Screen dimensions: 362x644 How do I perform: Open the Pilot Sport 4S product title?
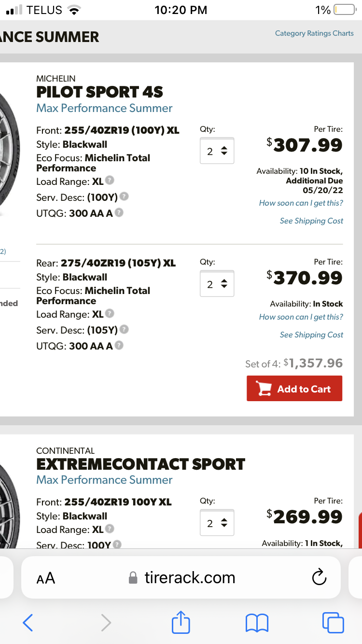point(100,92)
